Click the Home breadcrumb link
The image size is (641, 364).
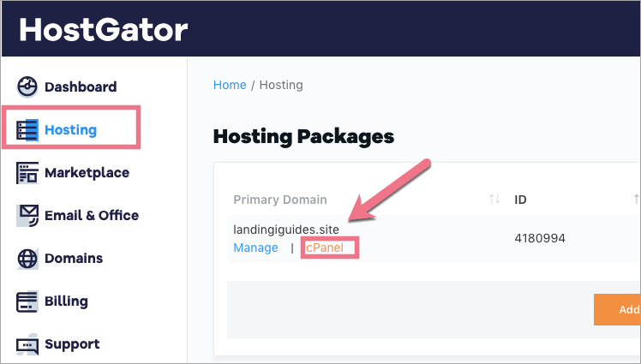(x=230, y=85)
